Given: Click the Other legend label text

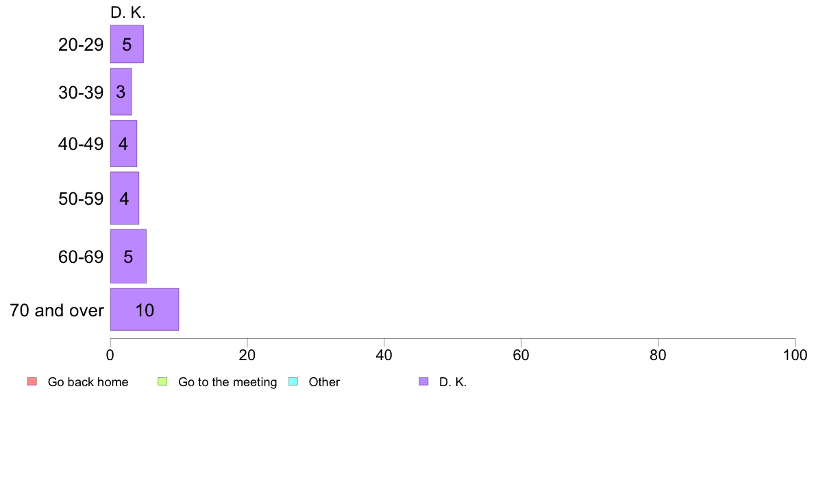Looking at the screenshot, I should click(x=324, y=382).
